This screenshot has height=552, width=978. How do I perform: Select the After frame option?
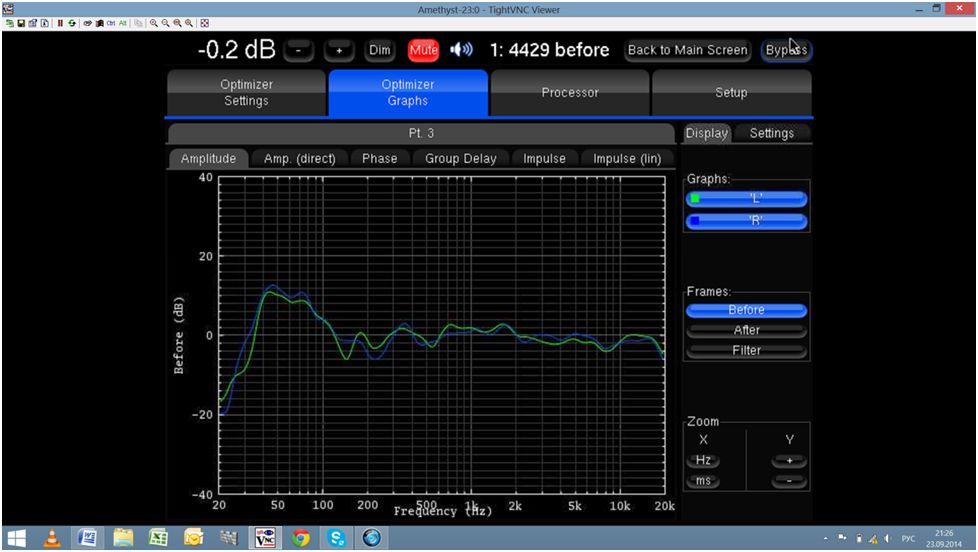(x=746, y=330)
